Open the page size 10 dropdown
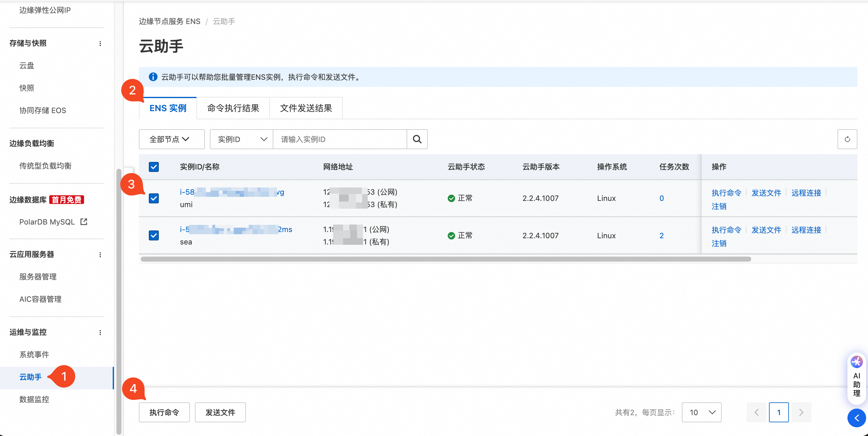 [x=701, y=412]
